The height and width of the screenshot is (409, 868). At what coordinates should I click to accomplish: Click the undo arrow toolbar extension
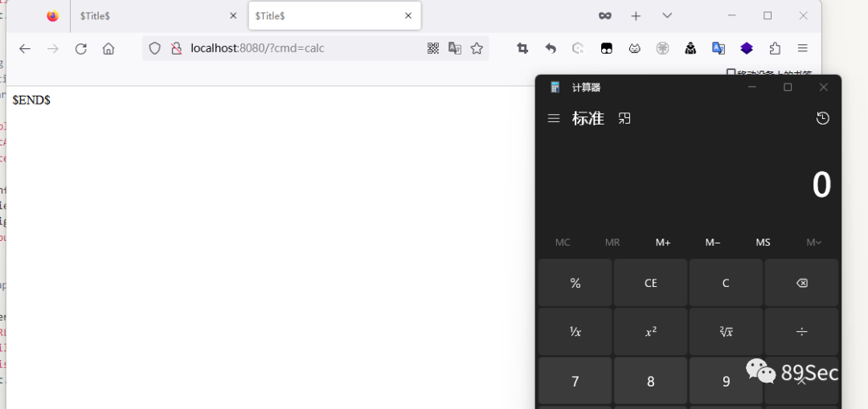point(551,48)
